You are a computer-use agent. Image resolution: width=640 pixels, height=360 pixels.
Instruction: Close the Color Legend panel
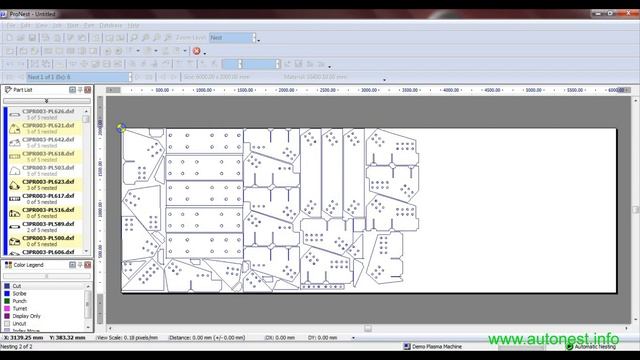click(88, 265)
